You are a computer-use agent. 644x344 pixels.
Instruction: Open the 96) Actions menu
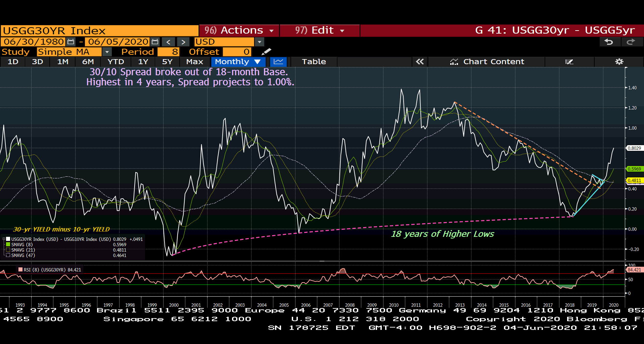tap(239, 30)
